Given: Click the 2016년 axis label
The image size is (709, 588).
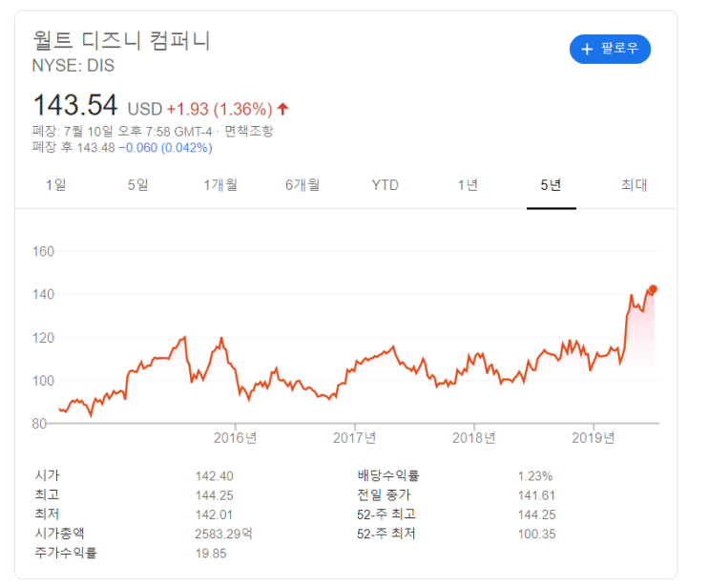Looking at the screenshot, I should pyautogui.click(x=235, y=438).
